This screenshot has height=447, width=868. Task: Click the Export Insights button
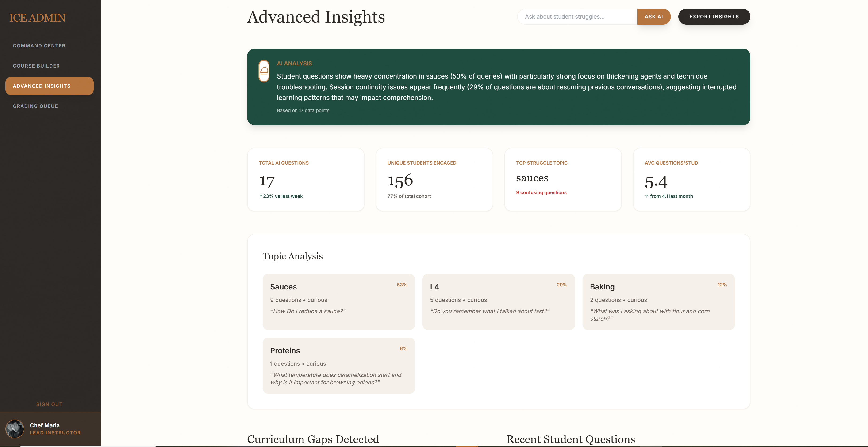[x=714, y=17]
